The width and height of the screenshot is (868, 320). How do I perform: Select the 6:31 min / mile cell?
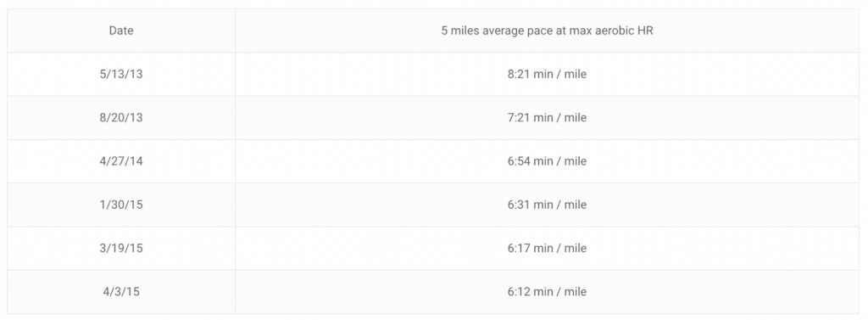click(547, 205)
